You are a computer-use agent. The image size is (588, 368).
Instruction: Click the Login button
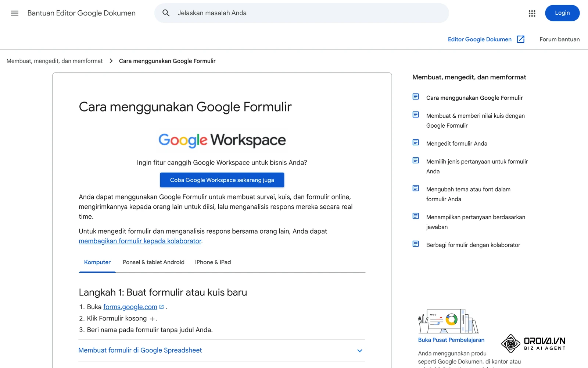pos(562,13)
